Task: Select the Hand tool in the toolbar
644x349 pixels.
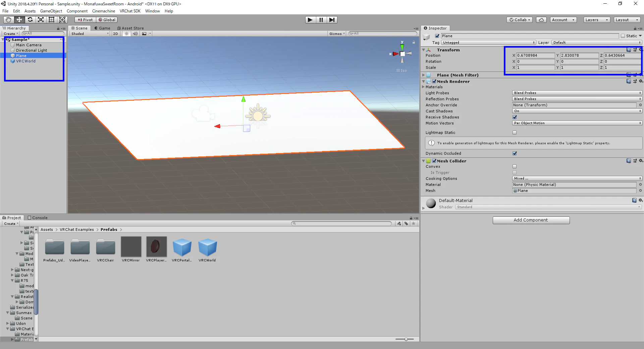Action: tap(8, 20)
